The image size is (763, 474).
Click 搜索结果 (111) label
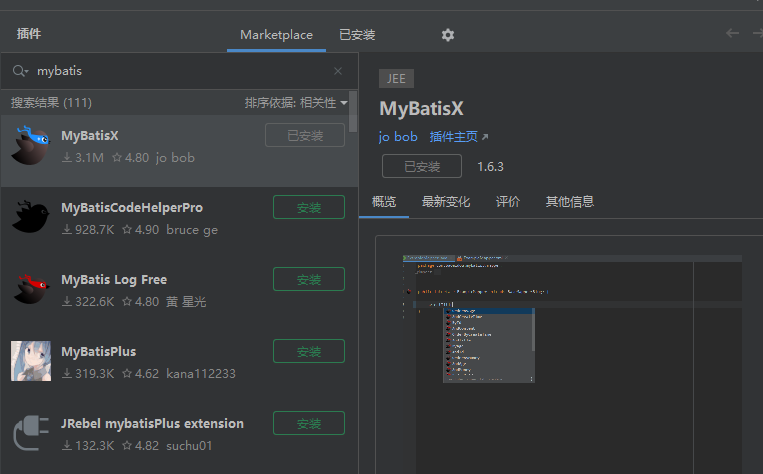[x=51, y=103]
